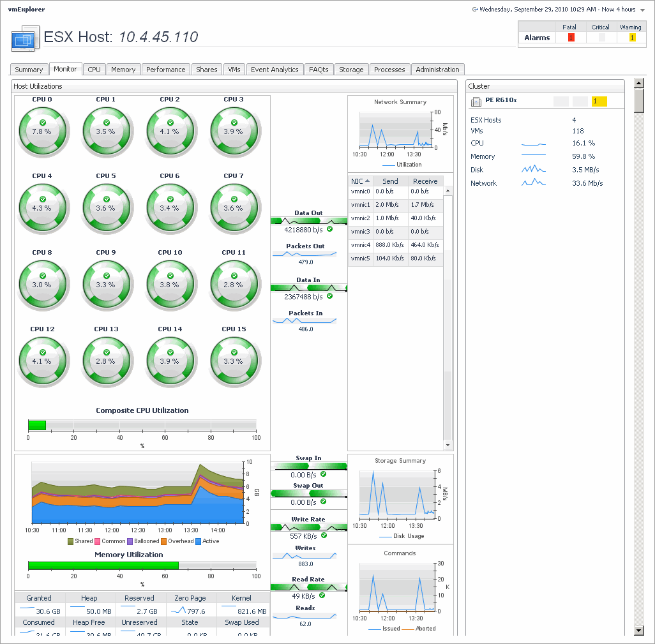Click the Data Out green status checkmark
Screen dimensions: 655x644
330,229
